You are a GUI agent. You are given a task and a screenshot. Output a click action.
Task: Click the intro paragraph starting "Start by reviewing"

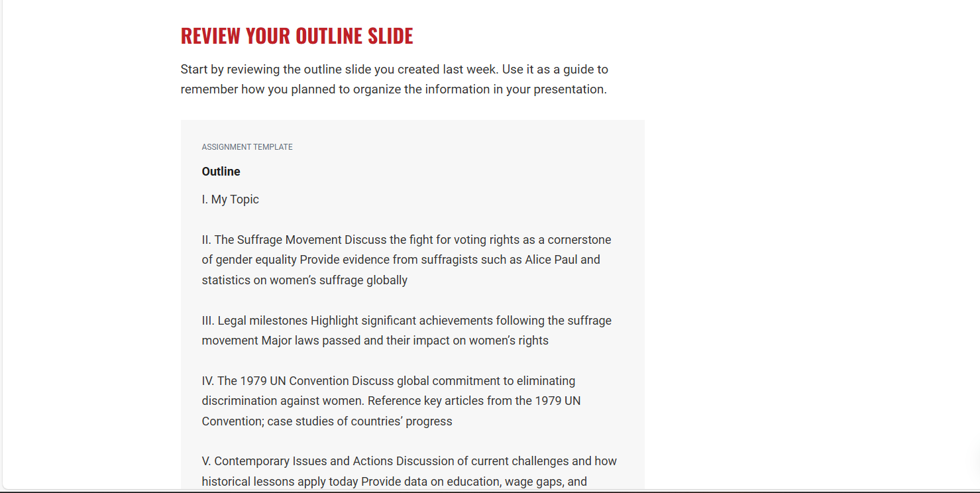pos(394,79)
